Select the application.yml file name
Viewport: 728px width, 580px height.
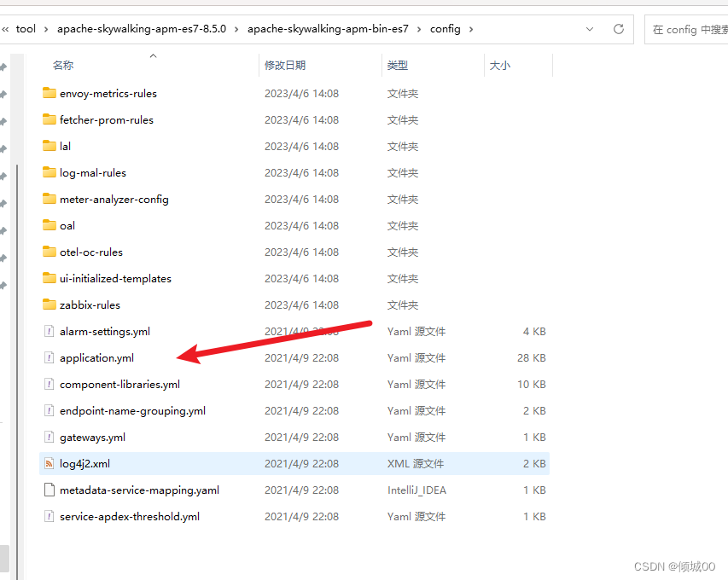pyautogui.click(x=96, y=357)
